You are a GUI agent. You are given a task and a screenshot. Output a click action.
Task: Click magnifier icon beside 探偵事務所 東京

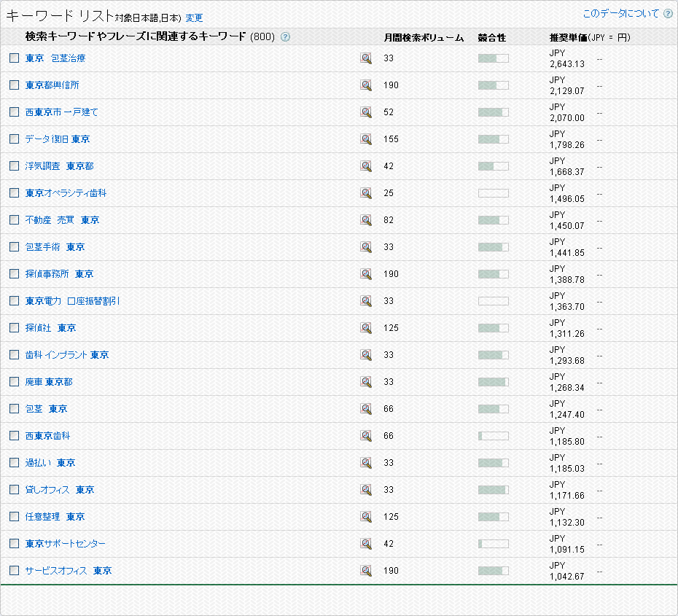366,274
